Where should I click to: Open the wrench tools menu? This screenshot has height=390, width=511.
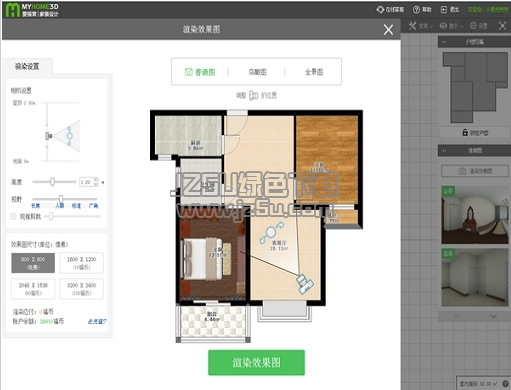tap(412, 26)
